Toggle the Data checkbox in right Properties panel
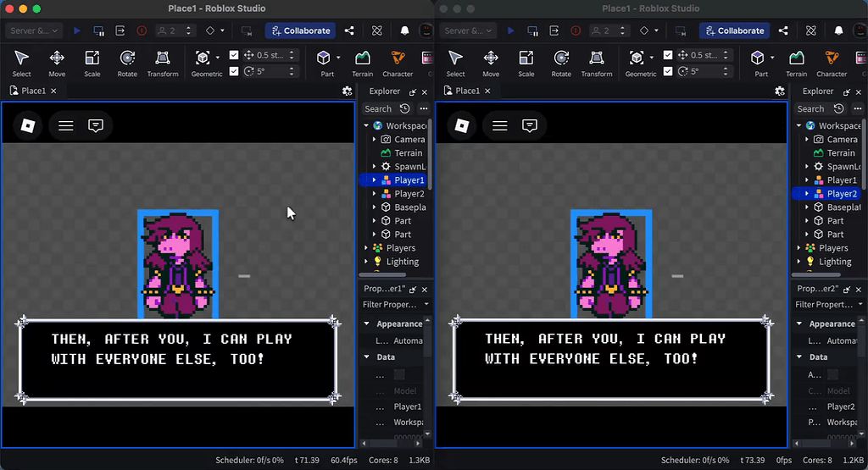The image size is (868, 470). 832,375
